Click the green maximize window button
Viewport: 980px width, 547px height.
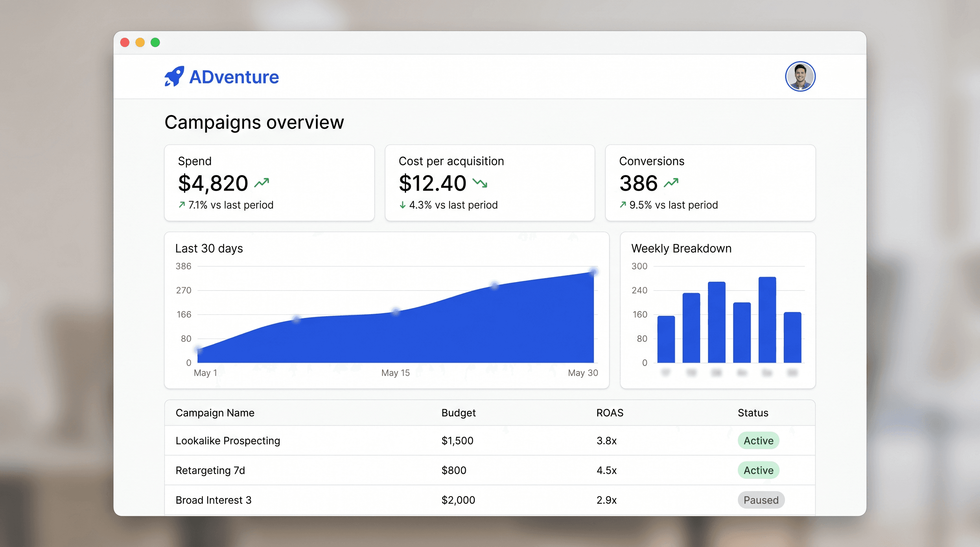pyautogui.click(x=155, y=42)
